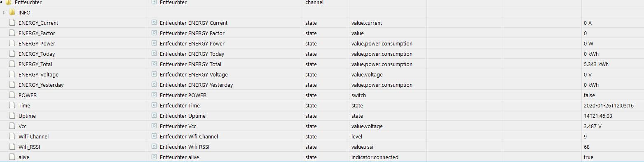Viewport: 644px width, 162px height.
Task: Select the alive file icon
Action: [x=12, y=157]
